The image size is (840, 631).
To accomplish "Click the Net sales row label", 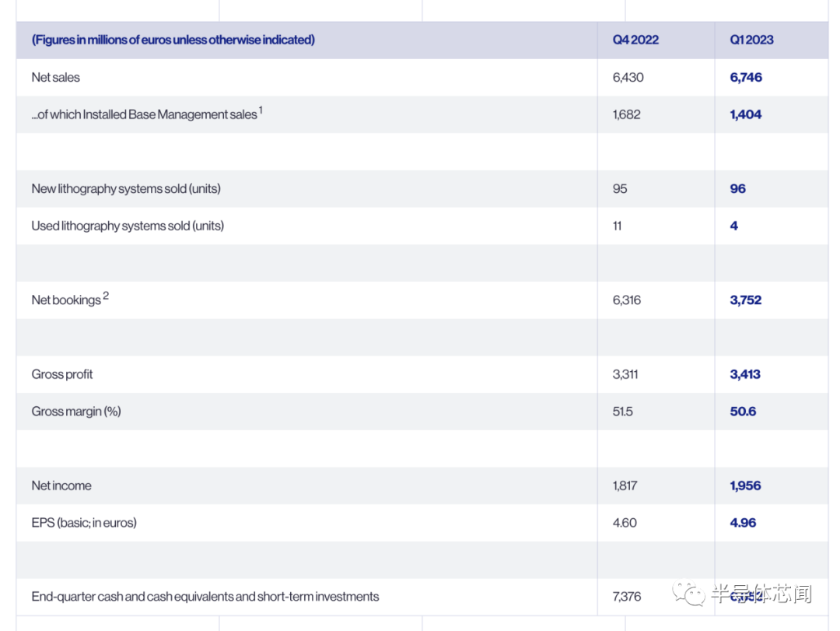I will (x=56, y=77).
